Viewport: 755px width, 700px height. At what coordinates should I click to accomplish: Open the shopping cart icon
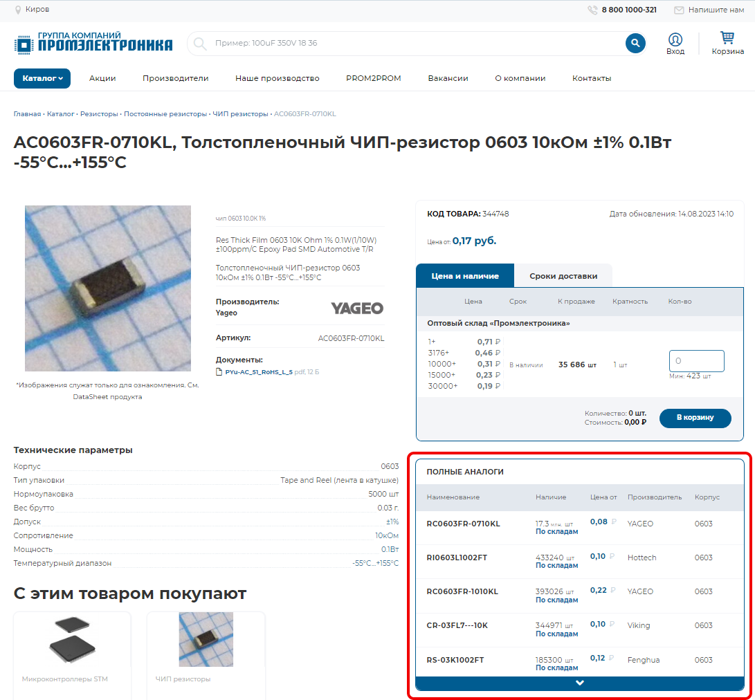727,38
